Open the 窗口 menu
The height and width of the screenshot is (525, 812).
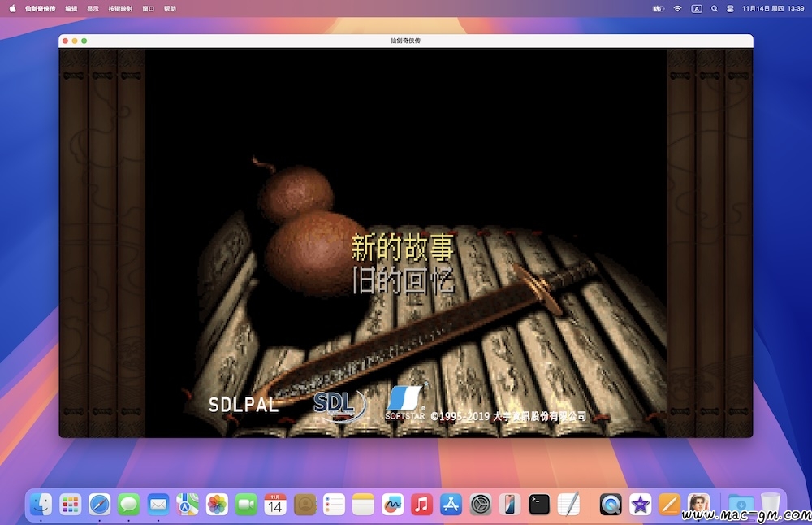pyautogui.click(x=148, y=8)
